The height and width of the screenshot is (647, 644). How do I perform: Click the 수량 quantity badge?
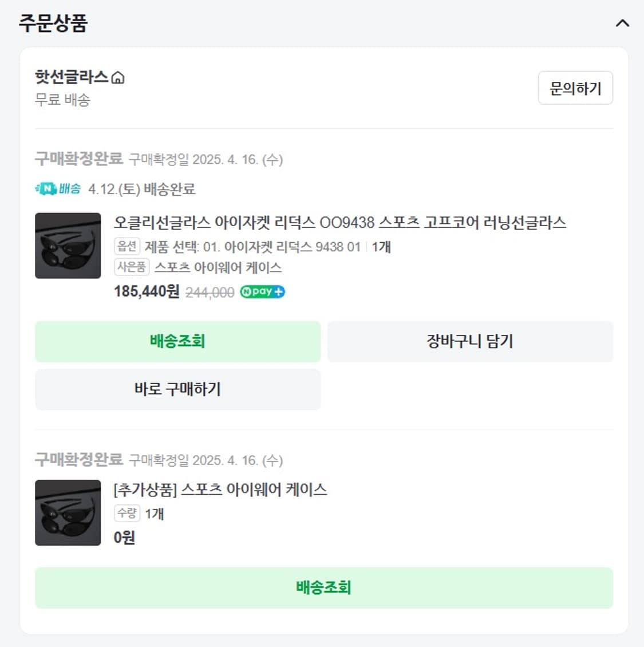(127, 514)
